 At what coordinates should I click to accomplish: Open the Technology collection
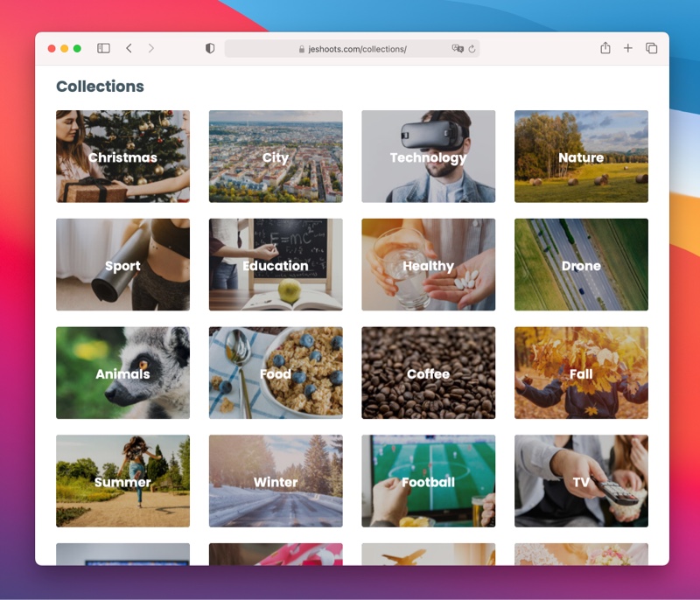pyautogui.click(x=429, y=157)
